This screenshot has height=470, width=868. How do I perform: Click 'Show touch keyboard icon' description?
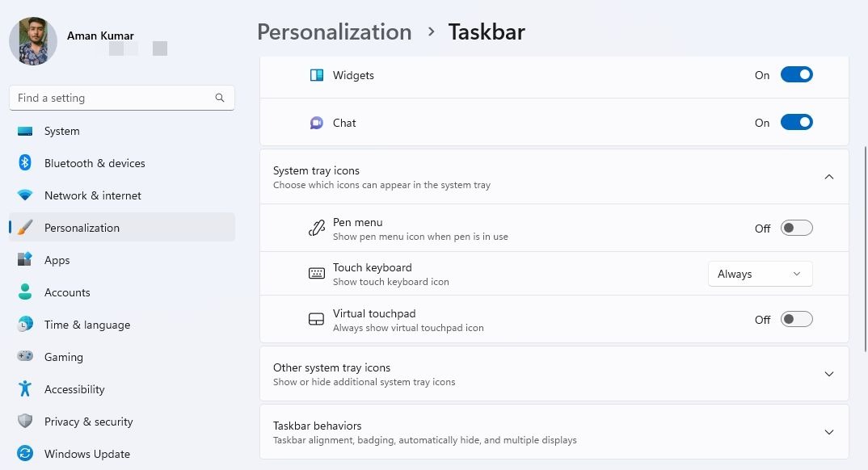click(x=391, y=282)
